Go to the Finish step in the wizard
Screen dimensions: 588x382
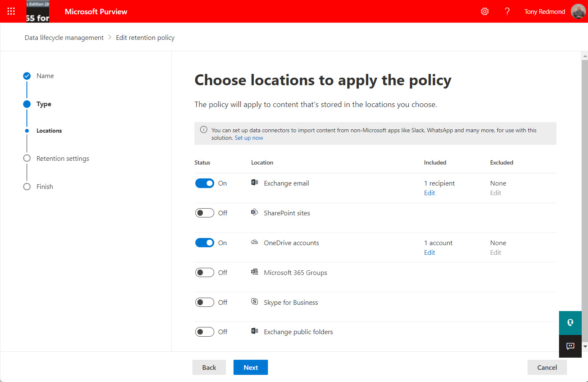[44, 186]
